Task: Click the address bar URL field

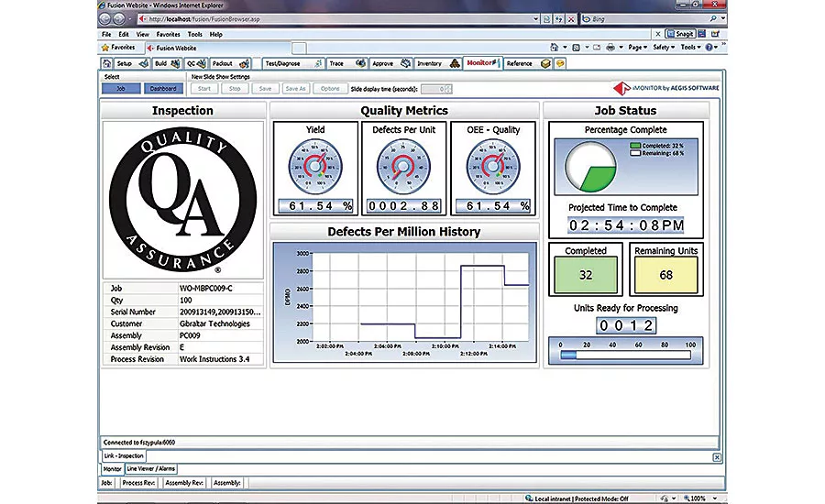Action: tap(336, 19)
